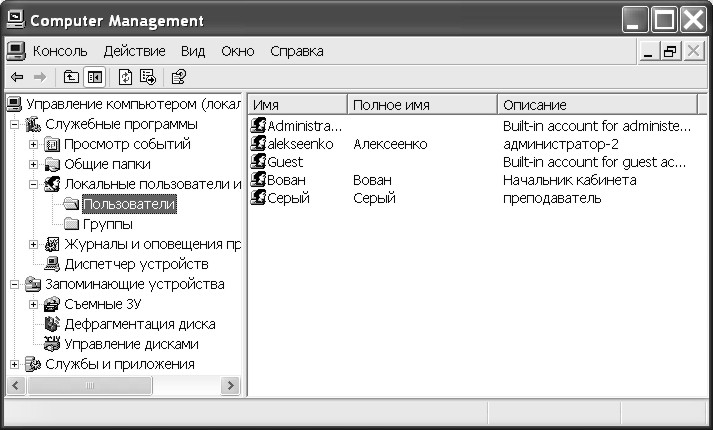Open the Вид menu
The height and width of the screenshot is (430, 713).
click(x=193, y=51)
